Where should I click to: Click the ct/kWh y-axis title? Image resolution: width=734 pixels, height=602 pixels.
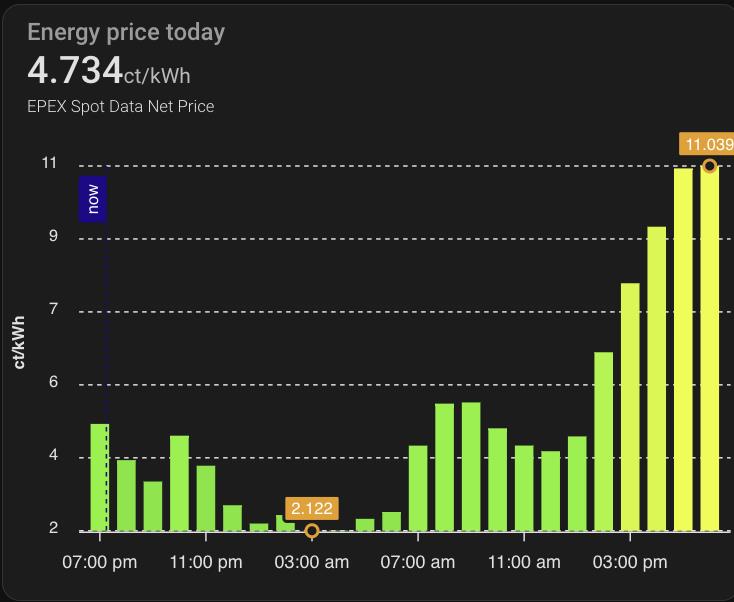click(x=19, y=342)
